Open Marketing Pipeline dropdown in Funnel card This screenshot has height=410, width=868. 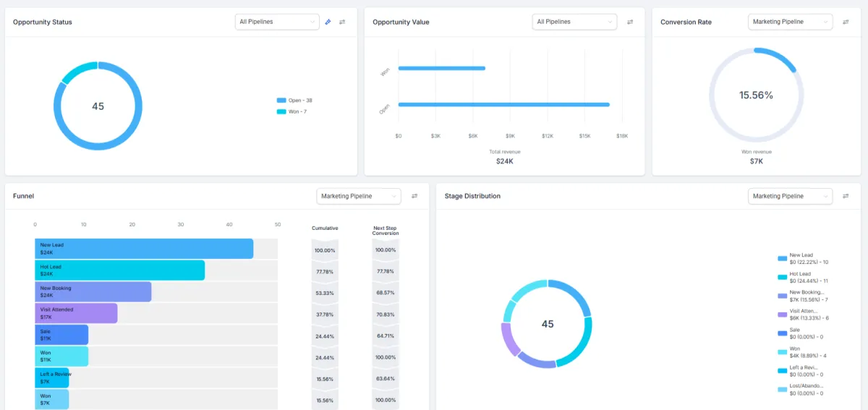coord(359,196)
